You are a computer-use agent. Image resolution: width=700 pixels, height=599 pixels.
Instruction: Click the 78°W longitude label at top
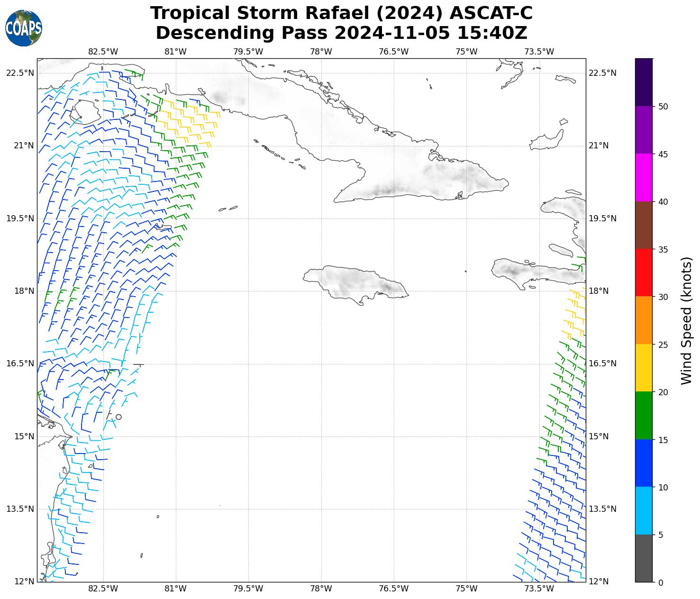coord(321,52)
